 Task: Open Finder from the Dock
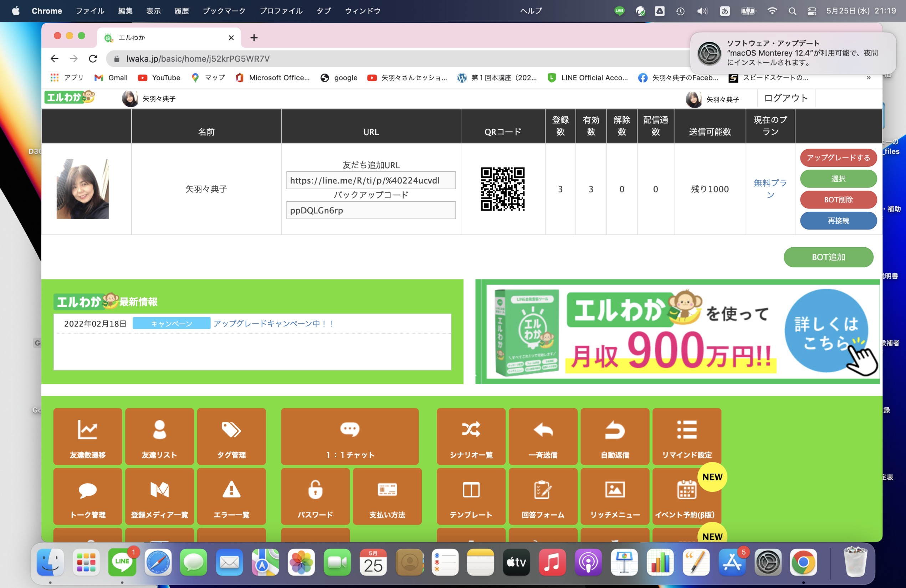click(x=50, y=562)
